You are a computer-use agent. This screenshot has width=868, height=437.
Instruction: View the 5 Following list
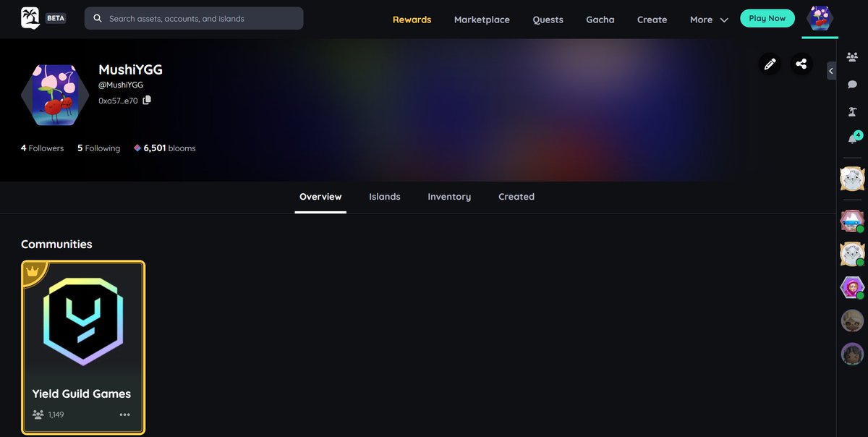click(98, 148)
